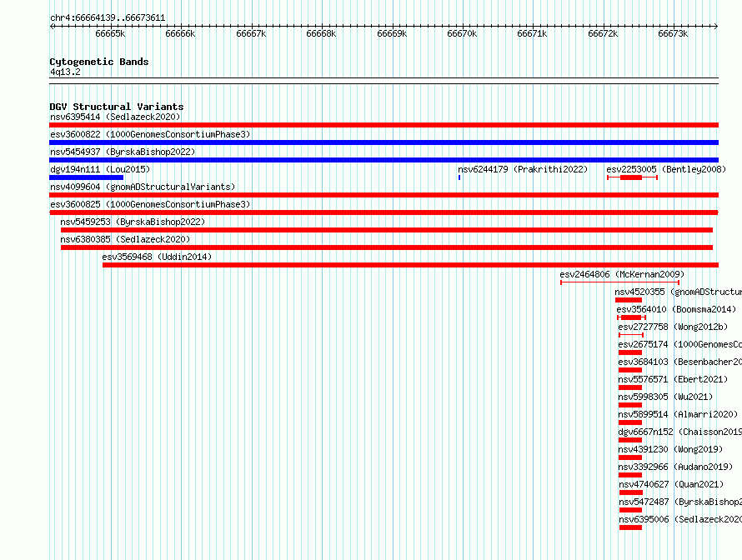Click the left arrow of the ruler
This screenshot has height=560, width=742.
pos(52,27)
